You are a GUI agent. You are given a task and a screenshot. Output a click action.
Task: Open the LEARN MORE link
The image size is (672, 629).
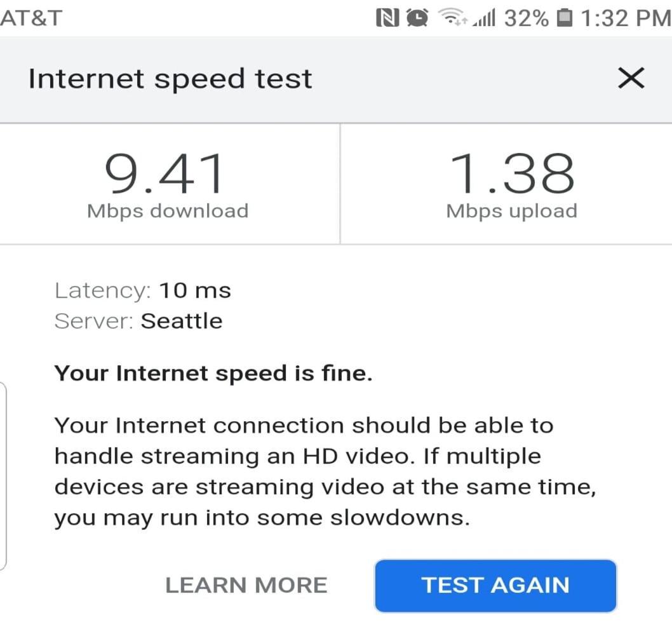(246, 585)
